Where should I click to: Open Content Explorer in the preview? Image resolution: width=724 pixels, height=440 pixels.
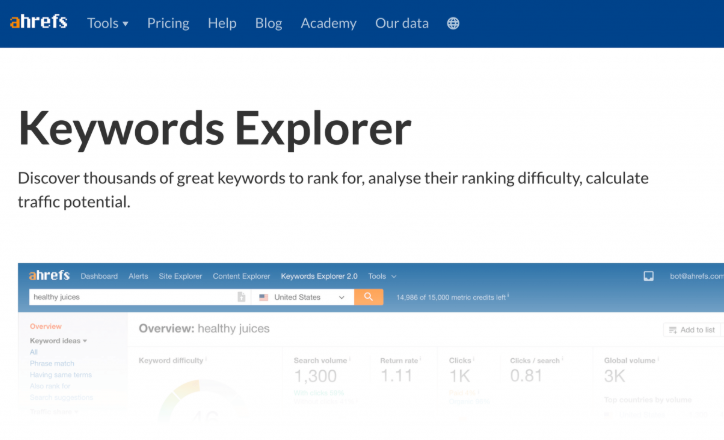(241, 276)
